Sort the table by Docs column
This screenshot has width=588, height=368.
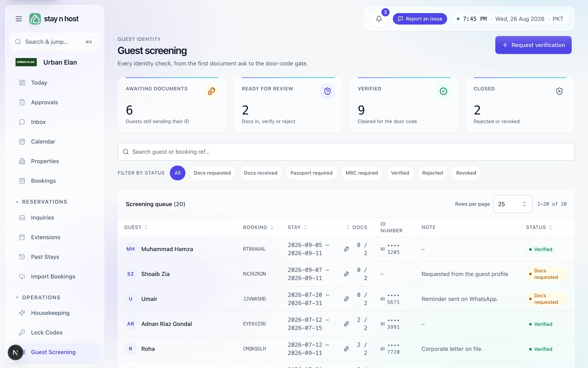point(356,227)
